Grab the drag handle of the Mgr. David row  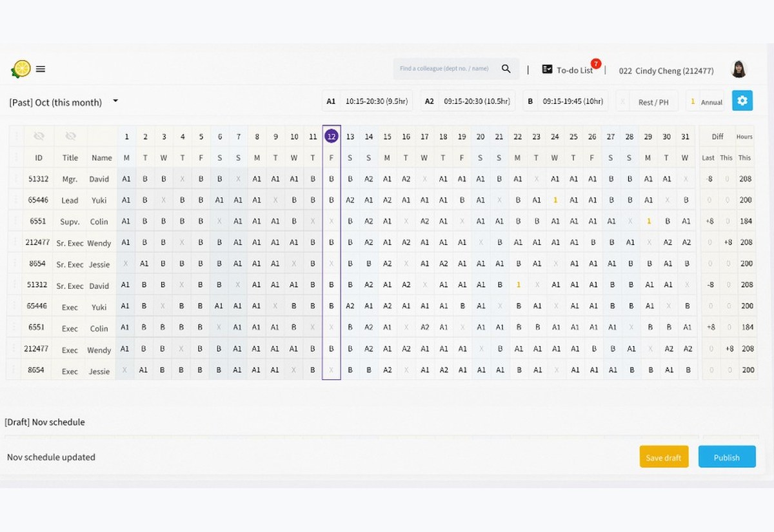coord(15,179)
